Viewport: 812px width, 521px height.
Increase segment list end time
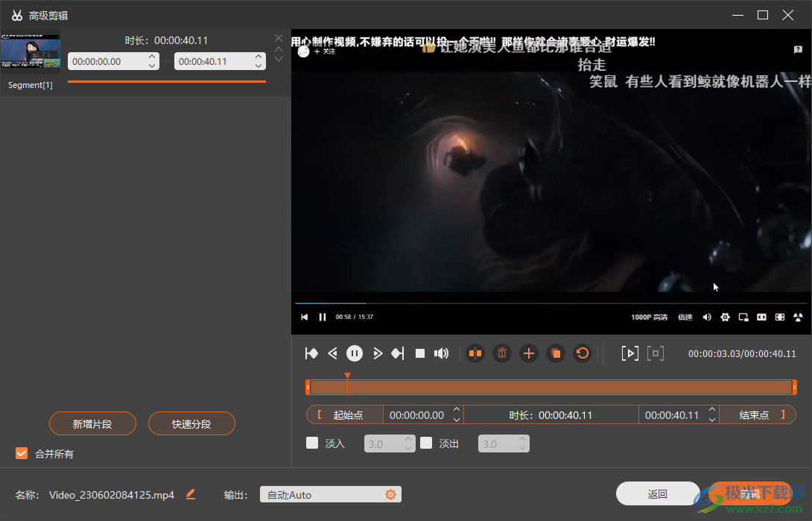[258, 57]
